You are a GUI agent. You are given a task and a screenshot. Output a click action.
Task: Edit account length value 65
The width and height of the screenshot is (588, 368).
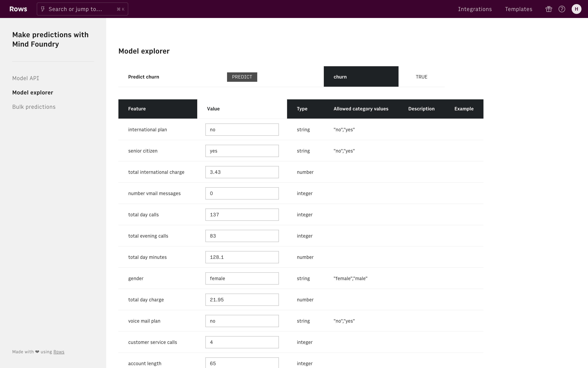click(x=242, y=363)
